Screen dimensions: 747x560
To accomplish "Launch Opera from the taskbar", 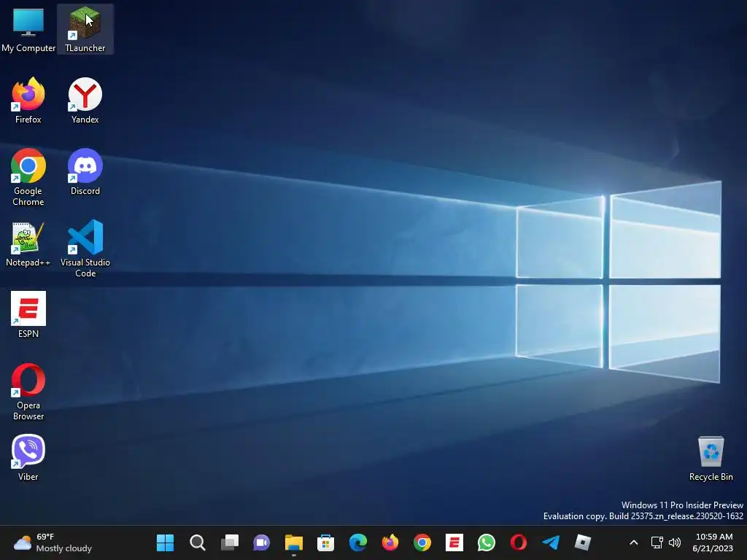I will coord(519,542).
